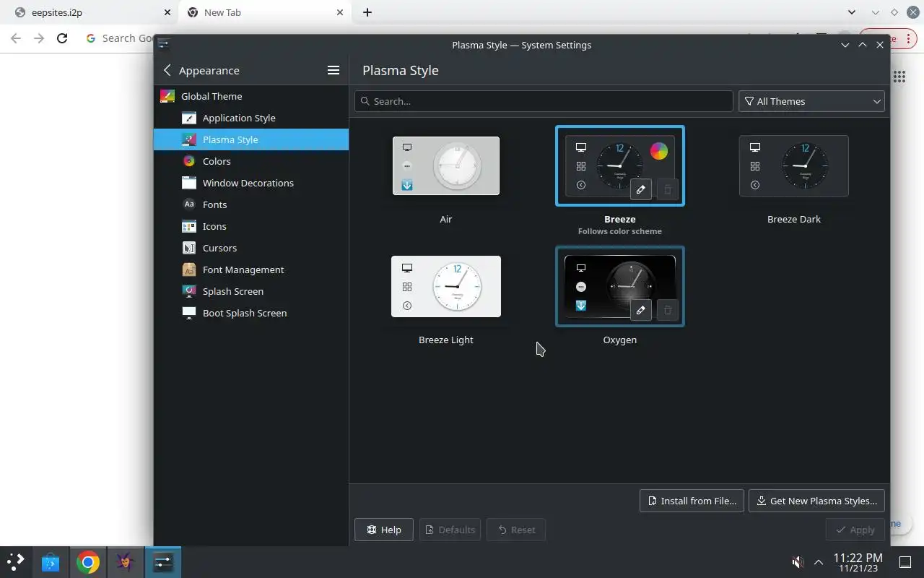Select Plasma Style in sidebar
This screenshot has height=578, width=924.
pos(251,139)
